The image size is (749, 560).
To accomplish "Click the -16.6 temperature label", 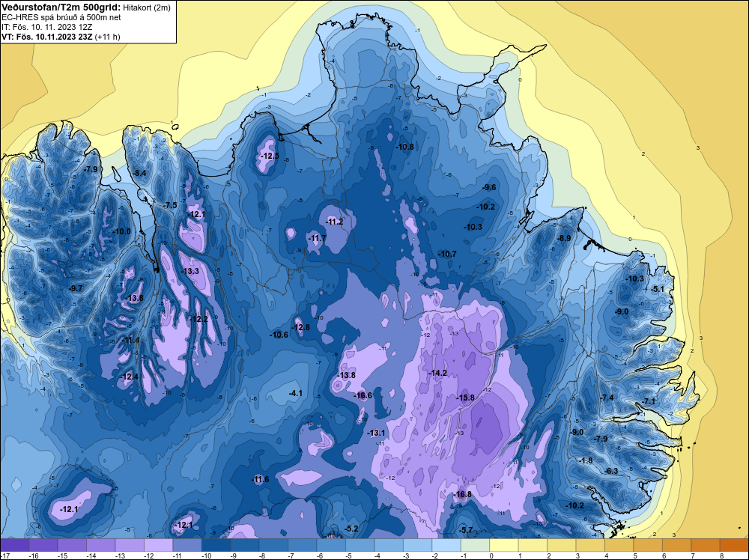I will click(363, 395).
